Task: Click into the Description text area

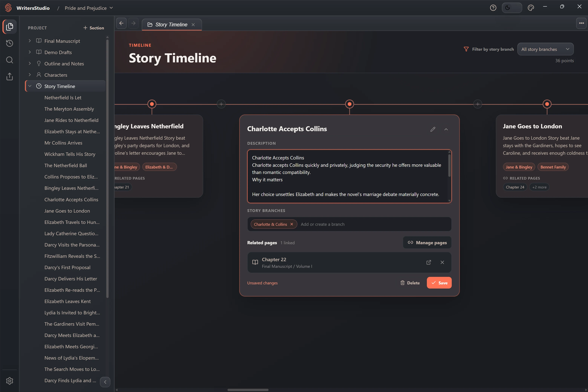Action: pyautogui.click(x=349, y=176)
